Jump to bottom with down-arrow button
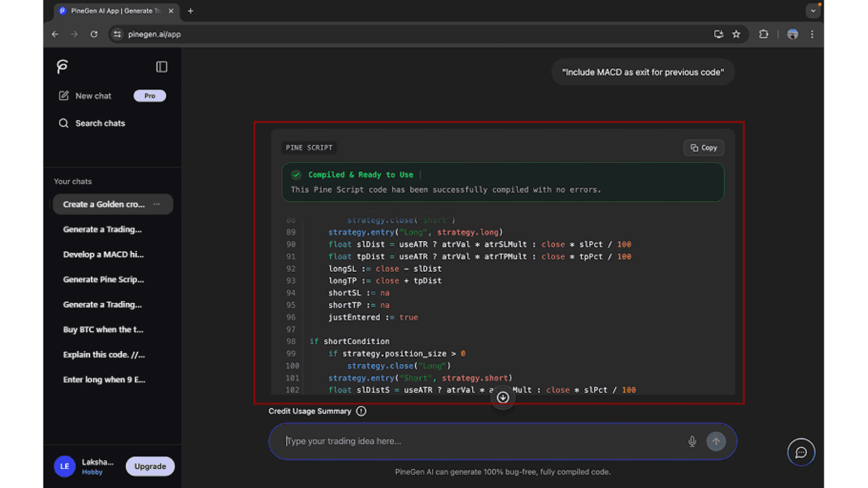This screenshot has width=868, height=488. click(x=502, y=398)
